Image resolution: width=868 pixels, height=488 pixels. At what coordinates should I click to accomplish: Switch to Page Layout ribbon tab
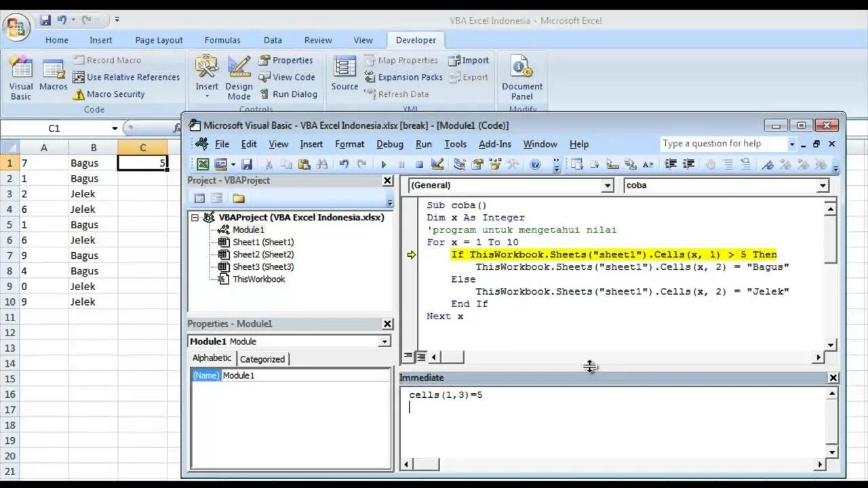[159, 40]
